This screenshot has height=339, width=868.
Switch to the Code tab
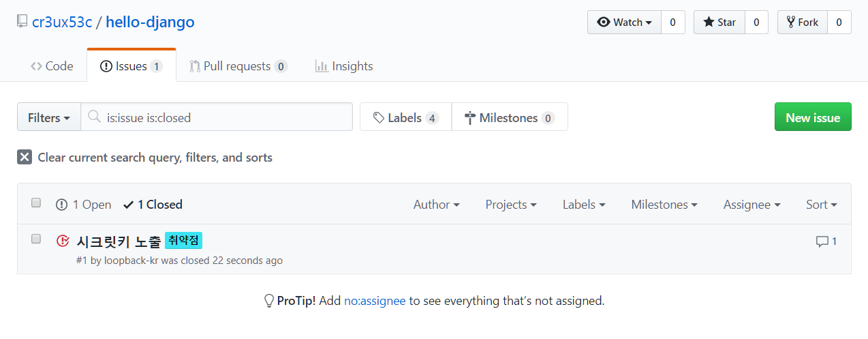[52, 66]
